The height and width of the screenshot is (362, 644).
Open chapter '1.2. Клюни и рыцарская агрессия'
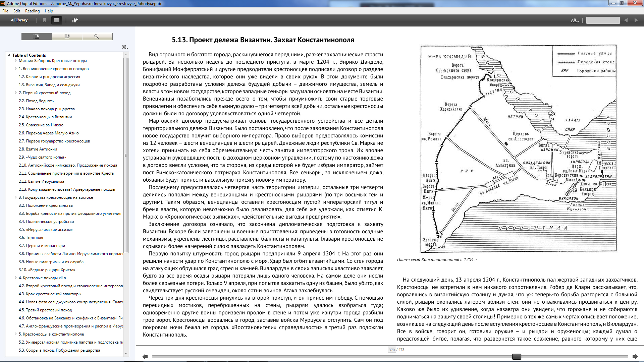point(49,77)
